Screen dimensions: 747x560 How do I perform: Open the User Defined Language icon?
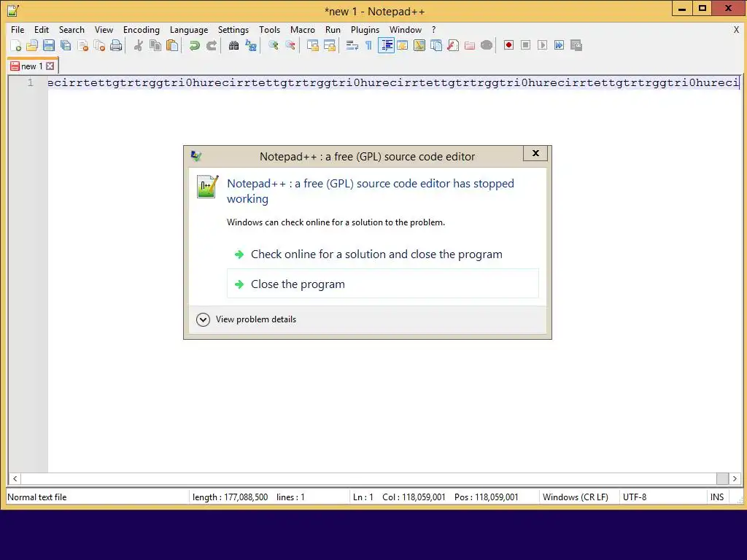(x=403, y=45)
